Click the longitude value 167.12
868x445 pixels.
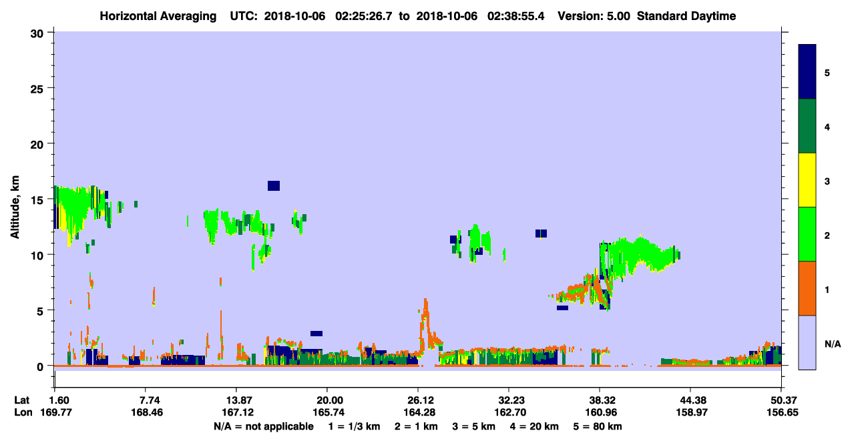[x=238, y=412]
